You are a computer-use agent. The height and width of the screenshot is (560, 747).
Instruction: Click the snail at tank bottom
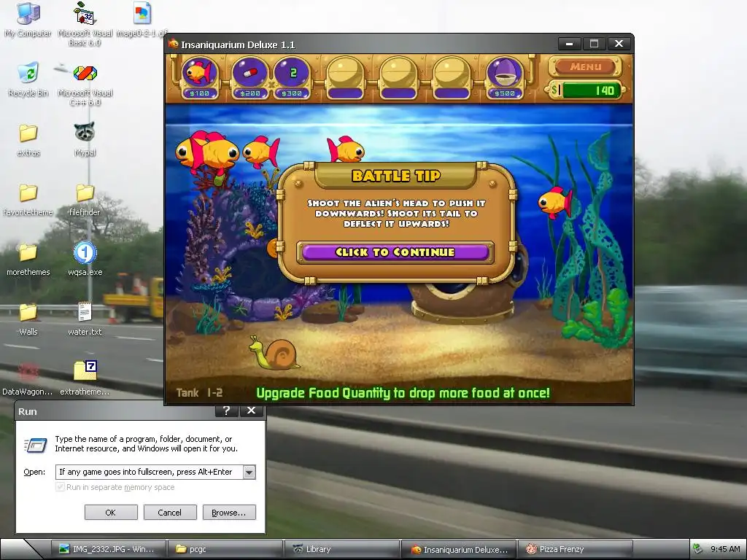click(274, 354)
